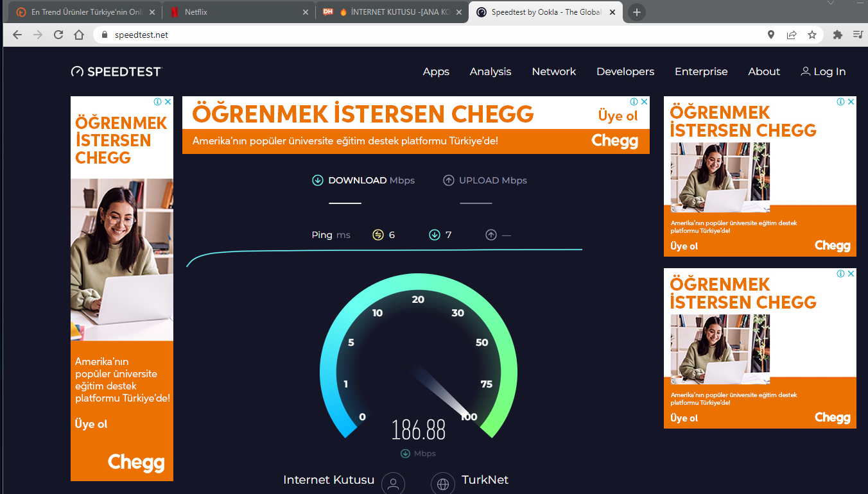Viewport: 868px width, 494px height.
Task: Open a new tab with plus button
Action: (636, 12)
